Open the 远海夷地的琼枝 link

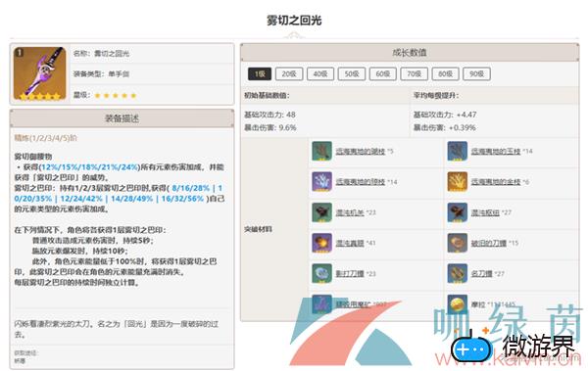[x=361, y=182]
